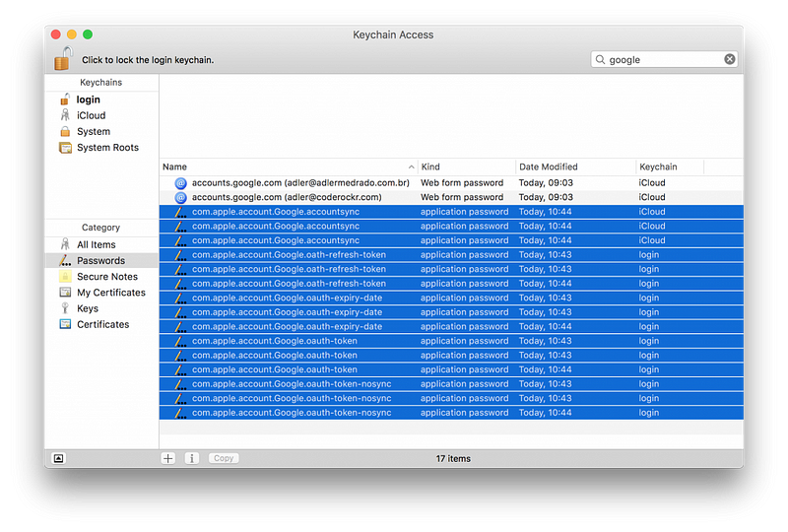This screenshot has height=532, width=788.
Task: Click the Keychains sidebar heading
Action: 101,83
